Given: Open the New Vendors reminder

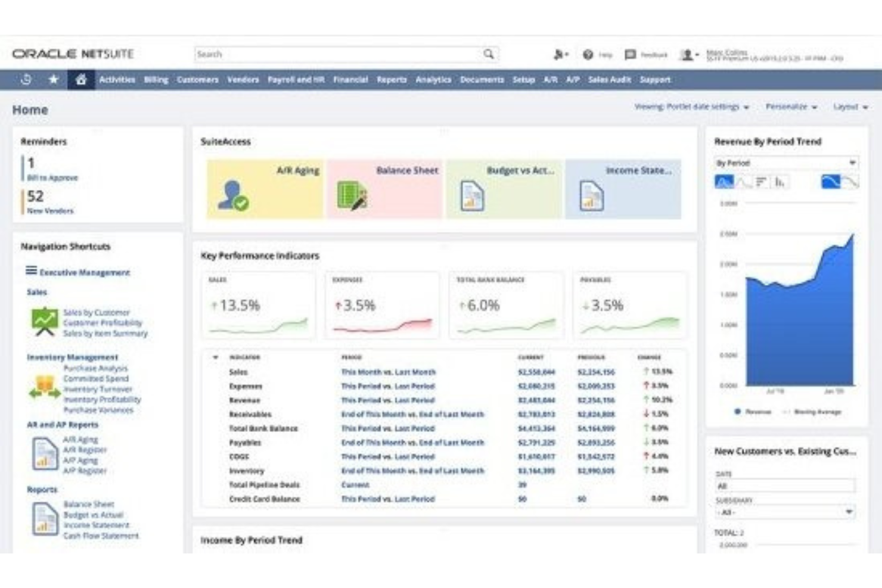Looking at the screenshot, I should click(x=50, y=210).
